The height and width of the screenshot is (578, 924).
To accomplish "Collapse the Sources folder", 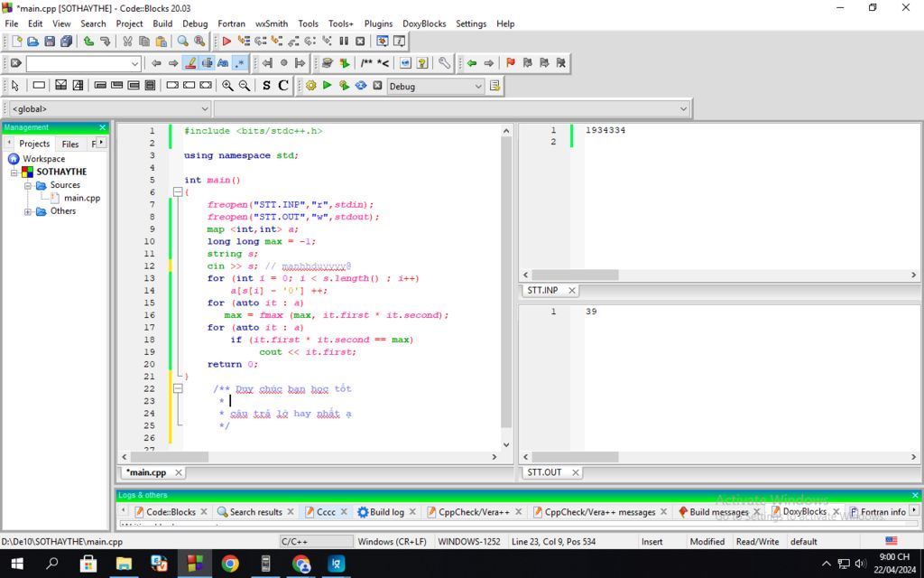I will pyautogui.click(x=28, y=185).
